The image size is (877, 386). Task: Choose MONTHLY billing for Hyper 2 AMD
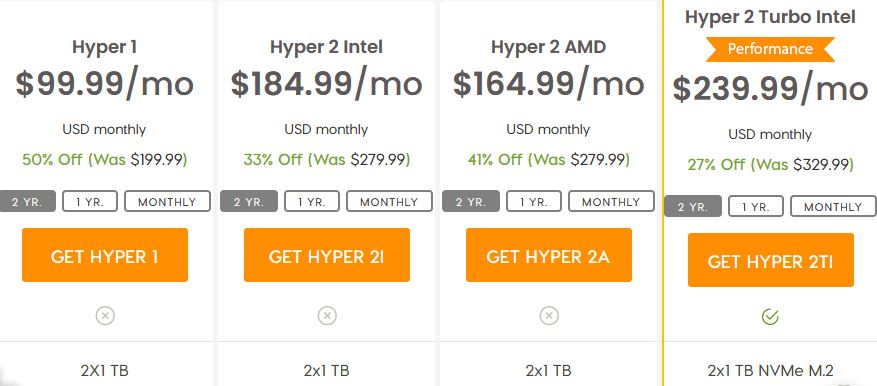[611, 201]
